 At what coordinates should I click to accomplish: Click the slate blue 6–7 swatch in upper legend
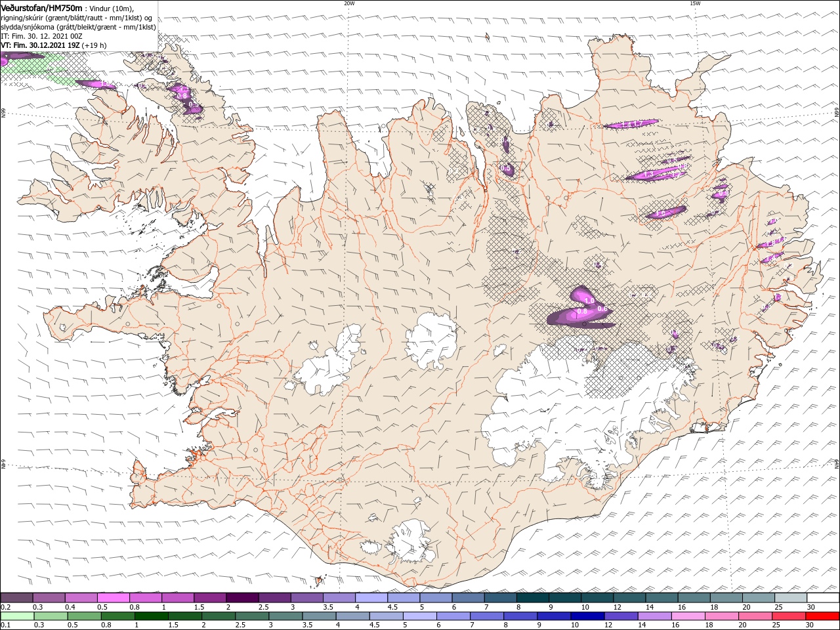pos(469,598)
